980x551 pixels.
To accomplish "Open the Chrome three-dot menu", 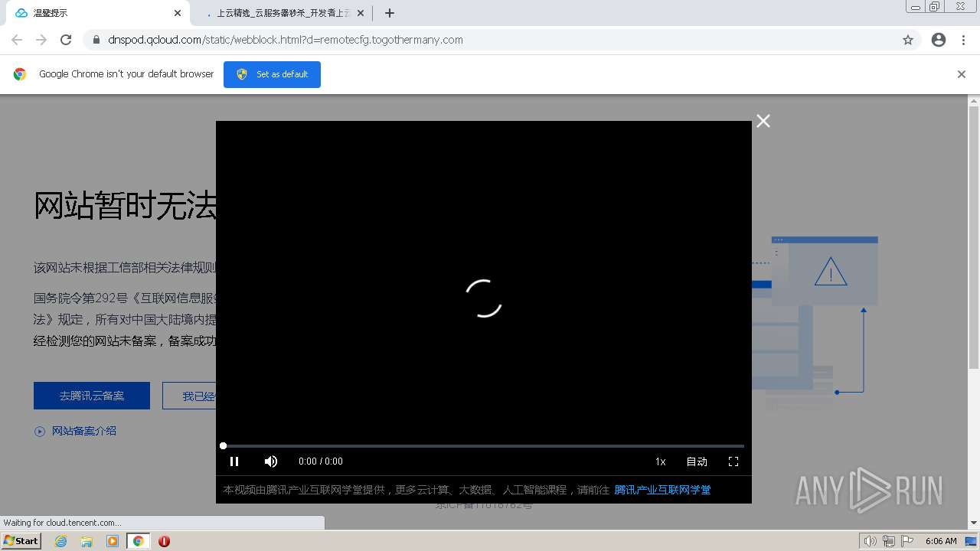I will click(963, 40).
